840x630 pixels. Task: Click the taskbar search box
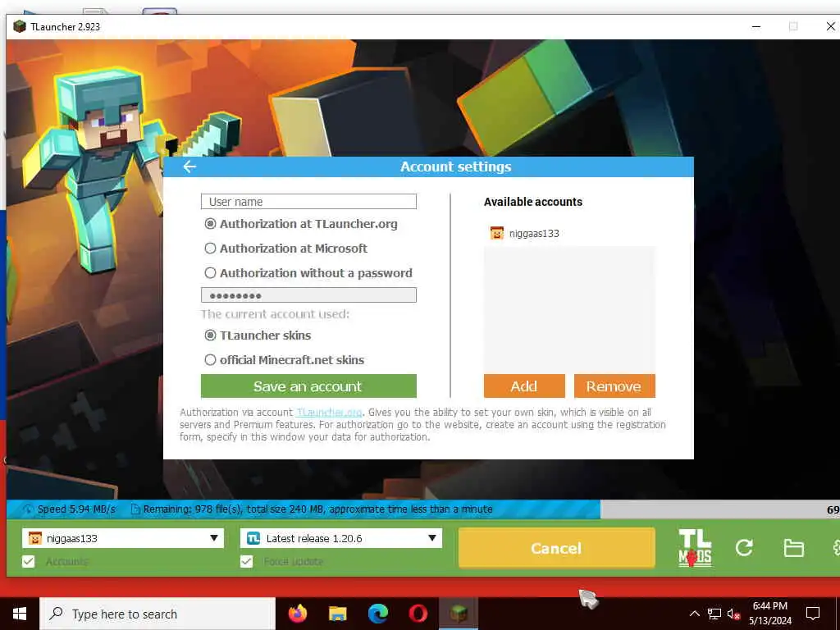(x=157, y=614)
